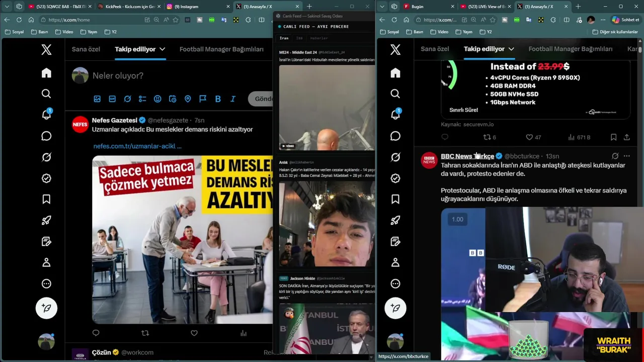The image size is (644, 362).
Task: Open Grok action on BBC News Türkçe post
Action: tap(615, 156)
